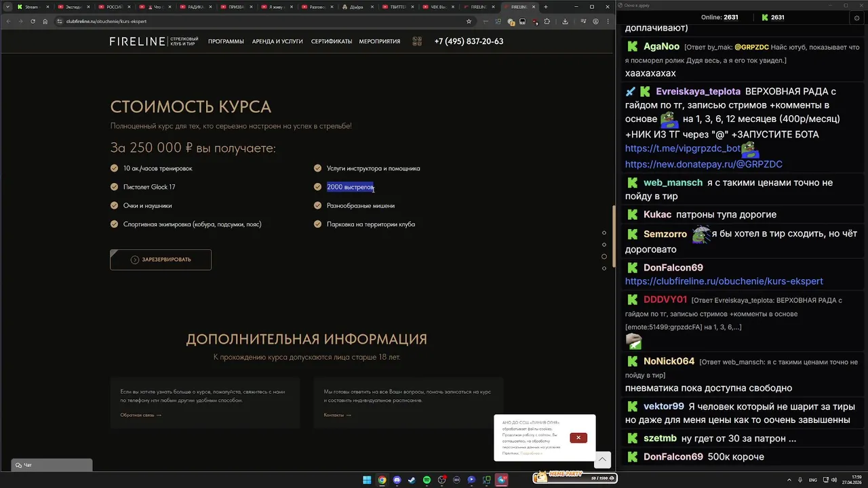
Task: Click the scroll-to-top arrow button on page
Action: coord(602,460)
